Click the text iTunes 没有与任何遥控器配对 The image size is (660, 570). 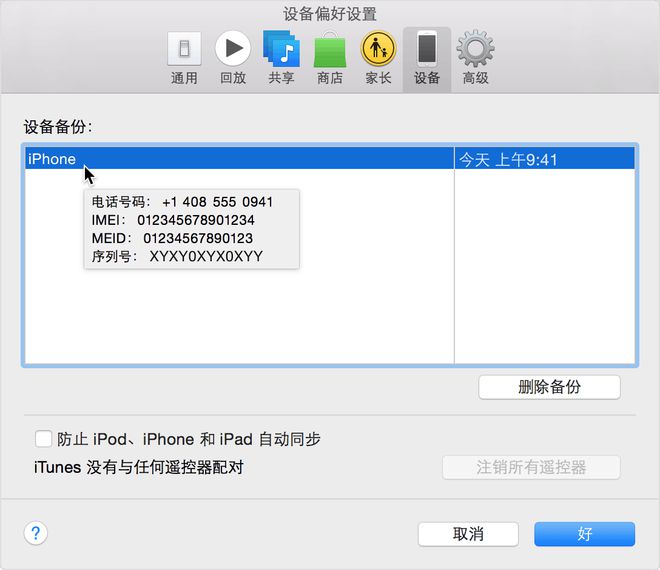(139, 467)
